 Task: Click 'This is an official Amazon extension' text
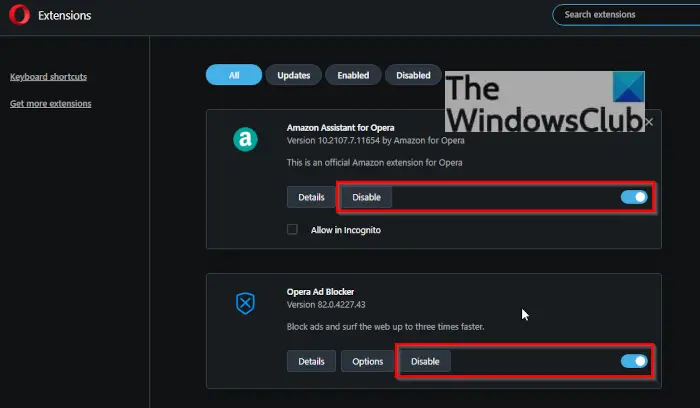(375, 162)
